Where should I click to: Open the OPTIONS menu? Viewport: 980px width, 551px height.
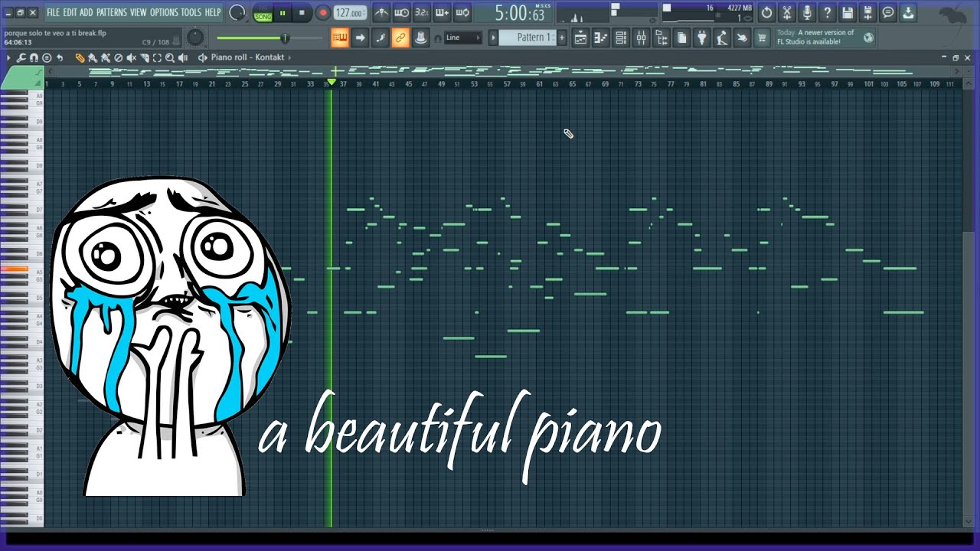(164, 12)
